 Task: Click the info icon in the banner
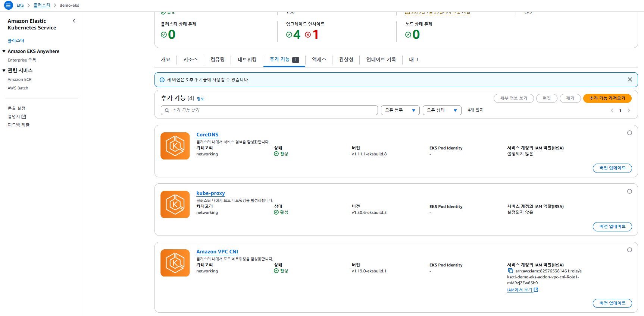click(x=162, y=80)
